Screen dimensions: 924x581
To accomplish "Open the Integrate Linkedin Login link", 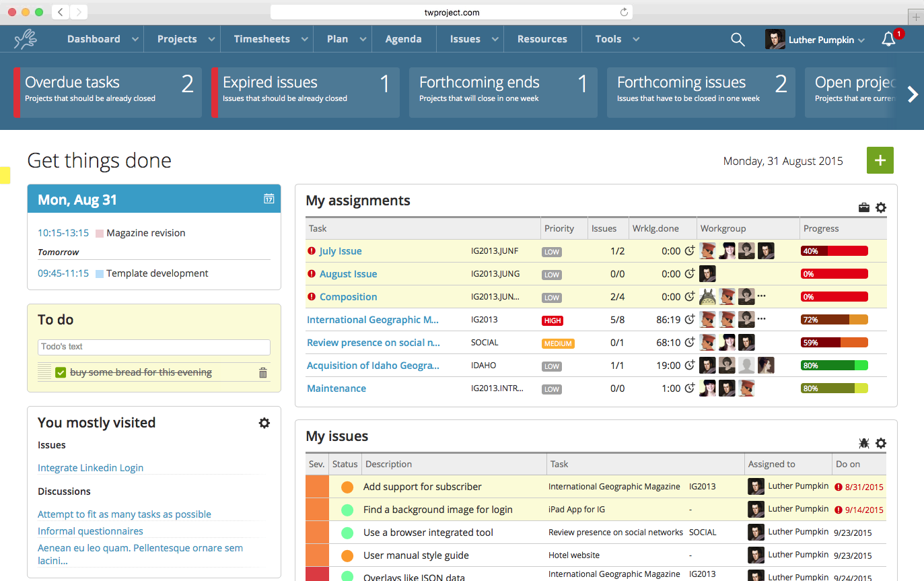I will (x=90, y=468).
